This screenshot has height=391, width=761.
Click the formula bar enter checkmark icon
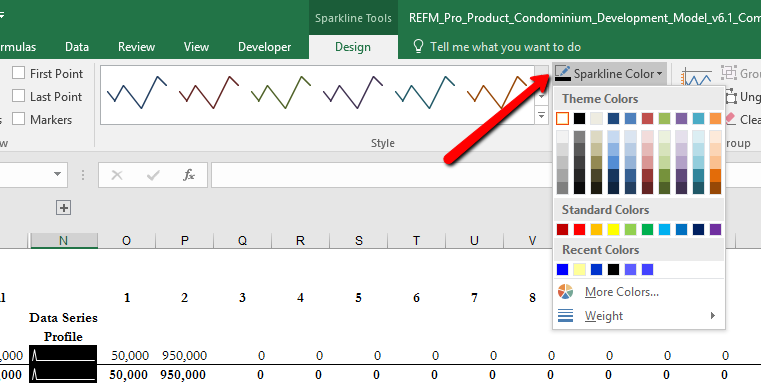click(153, 175)
